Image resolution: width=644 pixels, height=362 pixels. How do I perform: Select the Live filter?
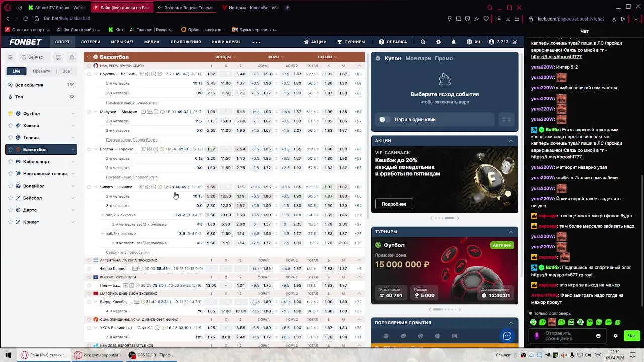pos(17,71)
